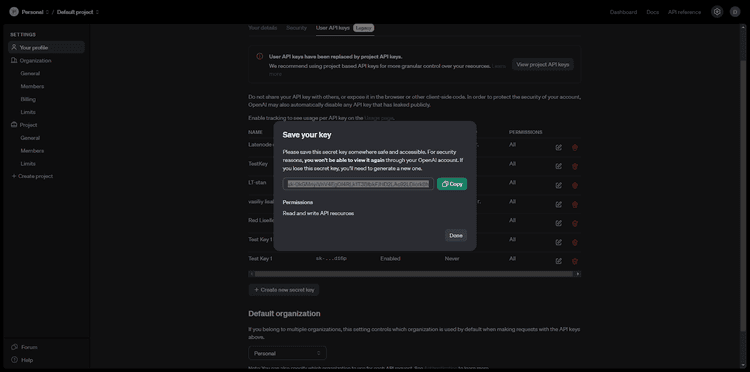Screen dimensions: 750x372
Task: Delete the LT-stan key with the trash icon
Action: (x=574, y=186)
